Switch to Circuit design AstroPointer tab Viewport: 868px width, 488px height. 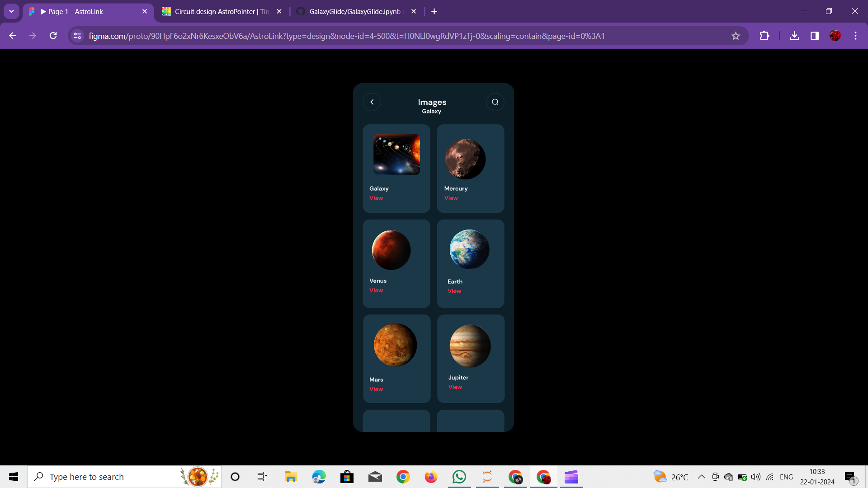(222, 12)
